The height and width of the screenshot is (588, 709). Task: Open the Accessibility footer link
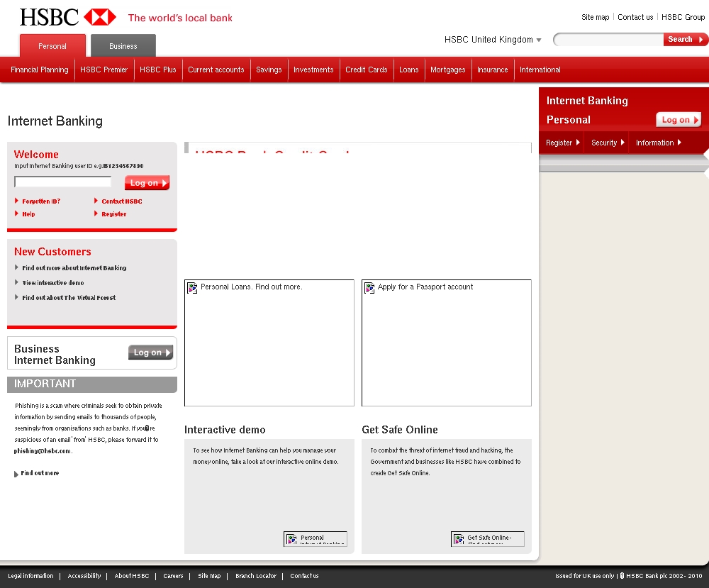coord(84,576)
